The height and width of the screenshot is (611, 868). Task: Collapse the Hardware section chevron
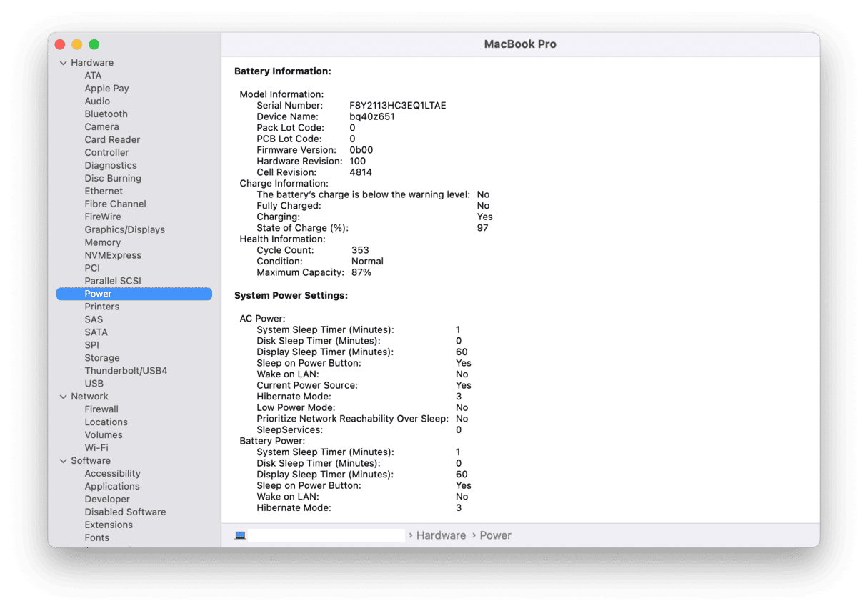[x=64, y=63]
